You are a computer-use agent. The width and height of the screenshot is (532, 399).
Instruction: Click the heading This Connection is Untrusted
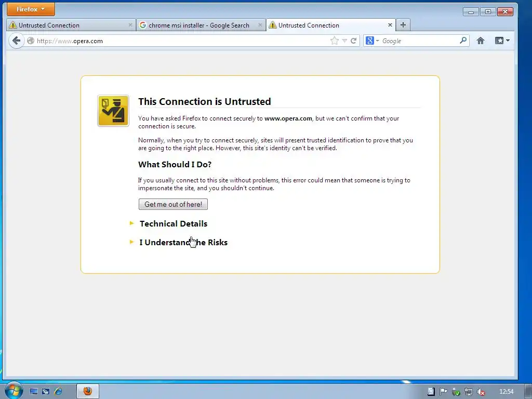point(205,101)
